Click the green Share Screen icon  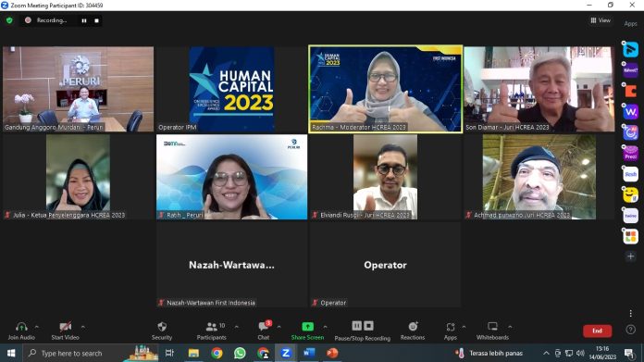(x=307, y=326)
